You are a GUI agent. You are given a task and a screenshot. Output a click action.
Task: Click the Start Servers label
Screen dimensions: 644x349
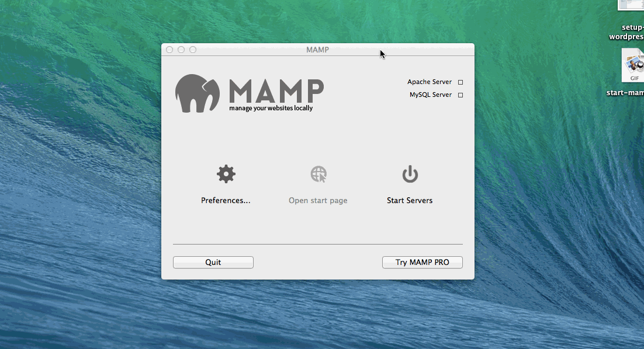[410, 200]
